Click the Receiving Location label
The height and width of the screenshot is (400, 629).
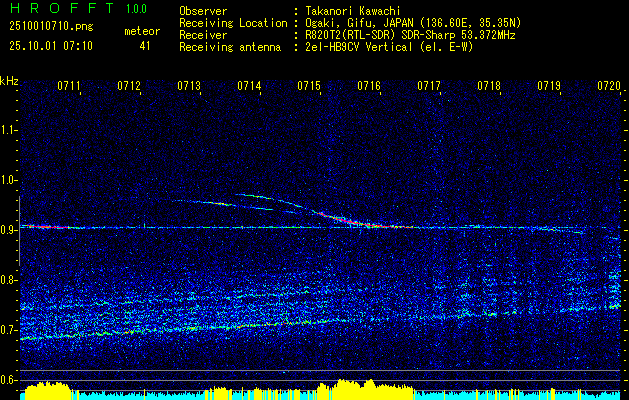coord(233,23)
